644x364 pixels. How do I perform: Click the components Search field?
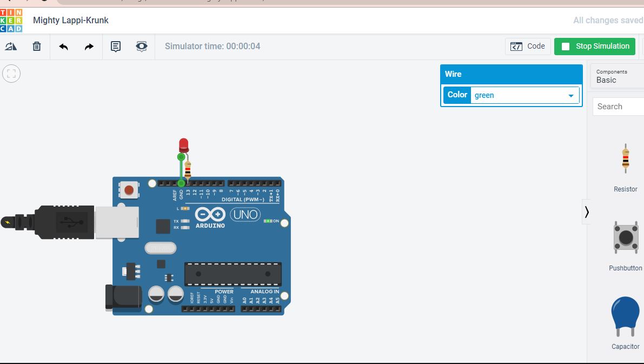(x=618, y=107)
